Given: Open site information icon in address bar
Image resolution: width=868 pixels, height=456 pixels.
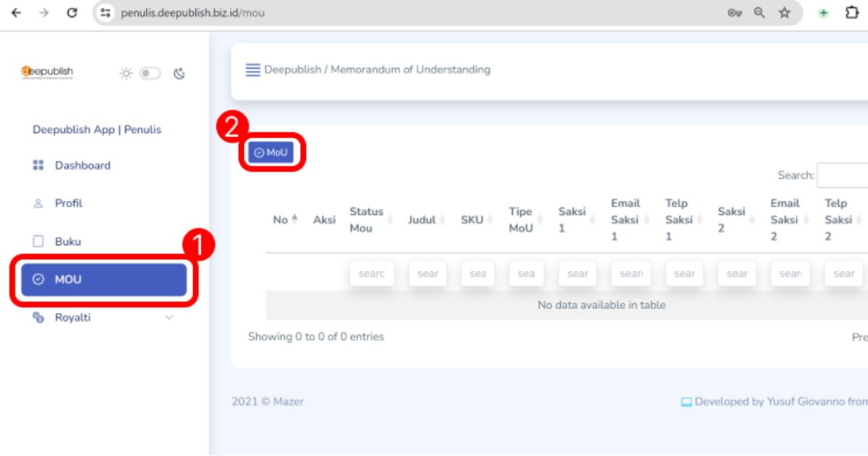Looking at the screenshot, I should (106, 13).
